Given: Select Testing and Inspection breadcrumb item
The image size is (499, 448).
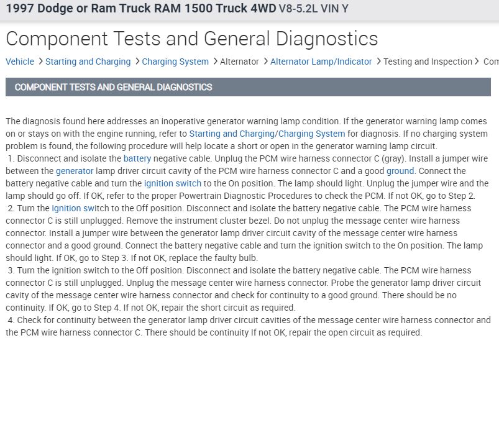Looking at the screenshot, I should tap(428, 62).
